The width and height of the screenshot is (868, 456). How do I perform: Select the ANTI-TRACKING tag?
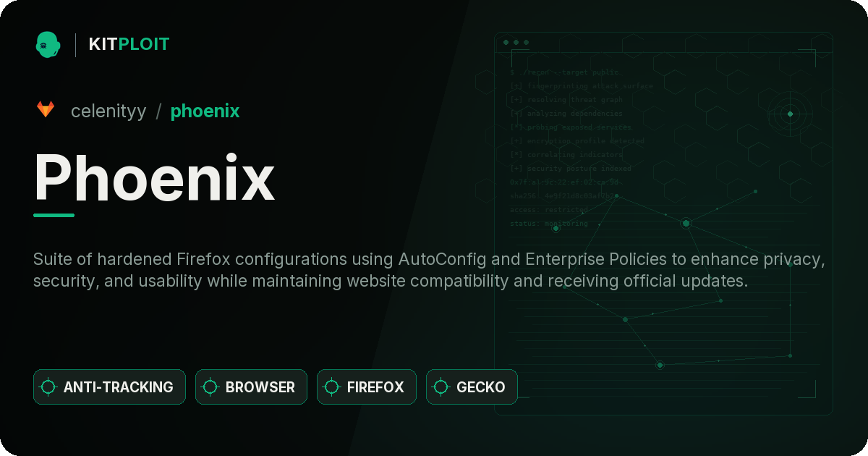[109, 387]
